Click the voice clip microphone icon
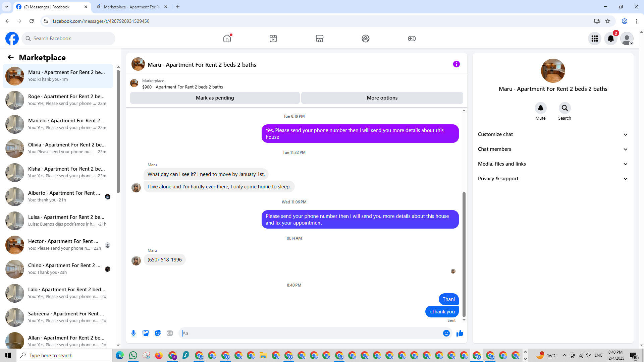The width and height of the screenshot is (644, 362). (x=133, y=333)
